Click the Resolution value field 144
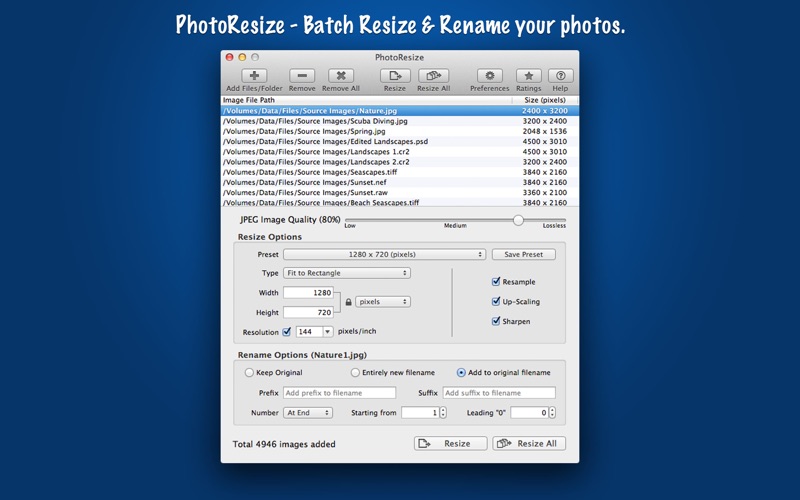 (309, 332)
